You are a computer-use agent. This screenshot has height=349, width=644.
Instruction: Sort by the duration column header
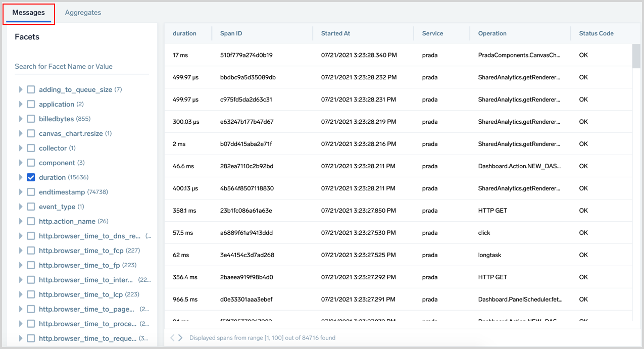pyautogui.click(x=184, y=33)
